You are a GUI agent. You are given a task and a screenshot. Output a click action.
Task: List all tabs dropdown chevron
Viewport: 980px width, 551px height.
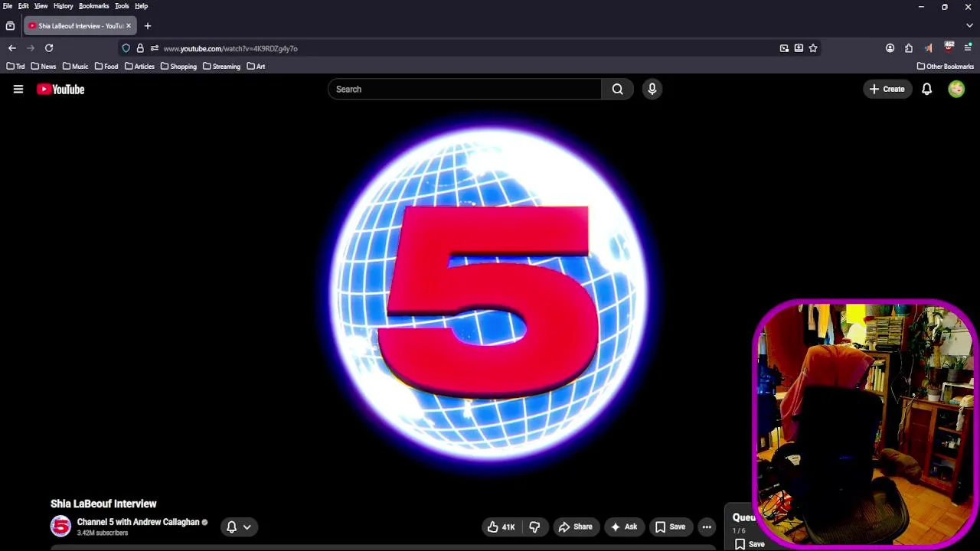[969, 26]
